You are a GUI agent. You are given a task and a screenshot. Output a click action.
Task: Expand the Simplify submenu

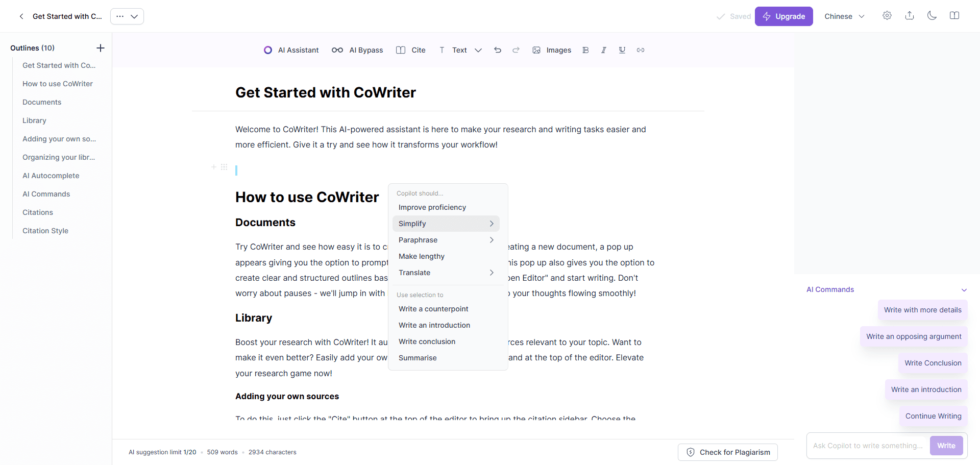446,224
